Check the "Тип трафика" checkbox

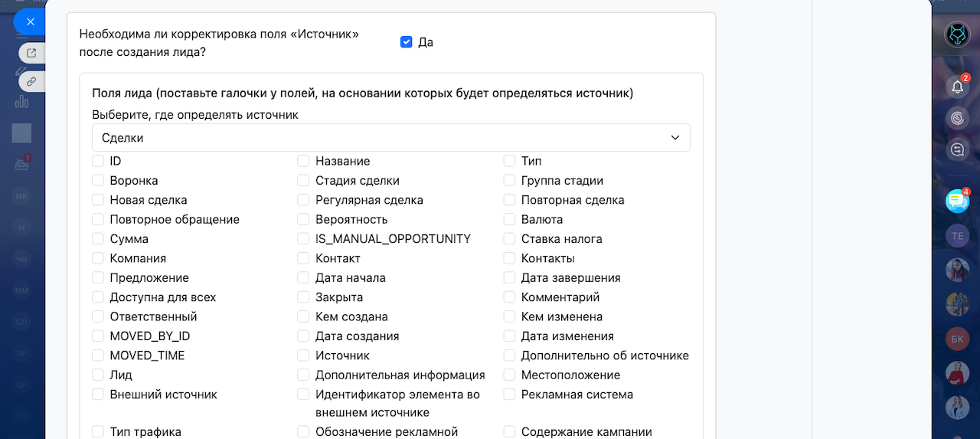pyautogui.click(x=98, y=431)
